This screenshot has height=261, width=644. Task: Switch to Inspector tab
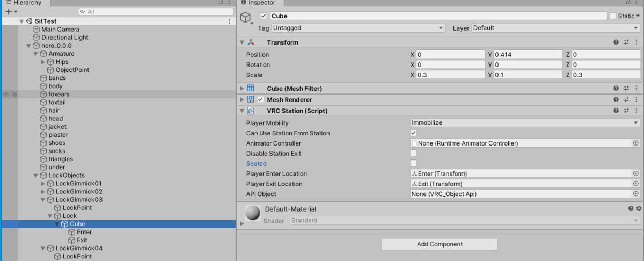258,3
